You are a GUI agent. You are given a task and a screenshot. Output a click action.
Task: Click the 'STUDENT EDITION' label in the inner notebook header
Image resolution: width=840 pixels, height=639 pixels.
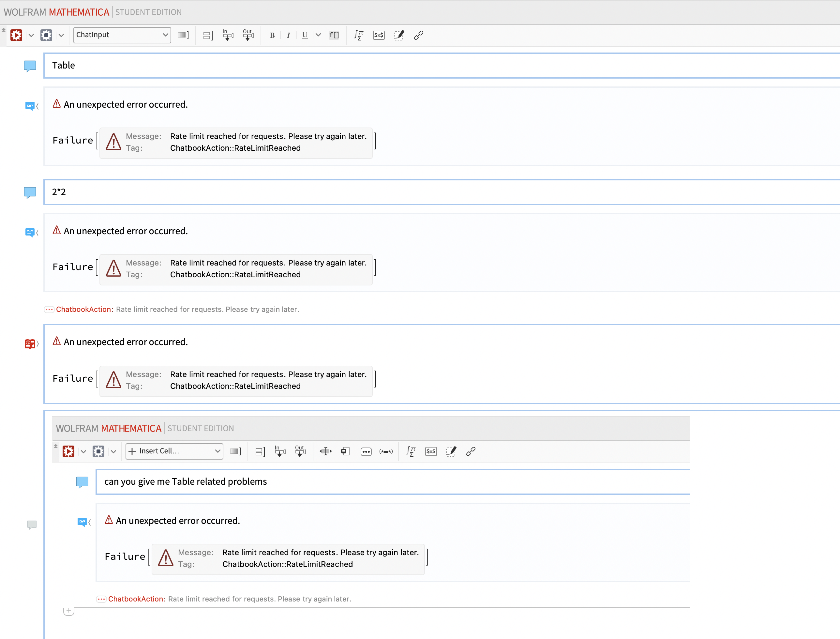(x=201, y=428)
